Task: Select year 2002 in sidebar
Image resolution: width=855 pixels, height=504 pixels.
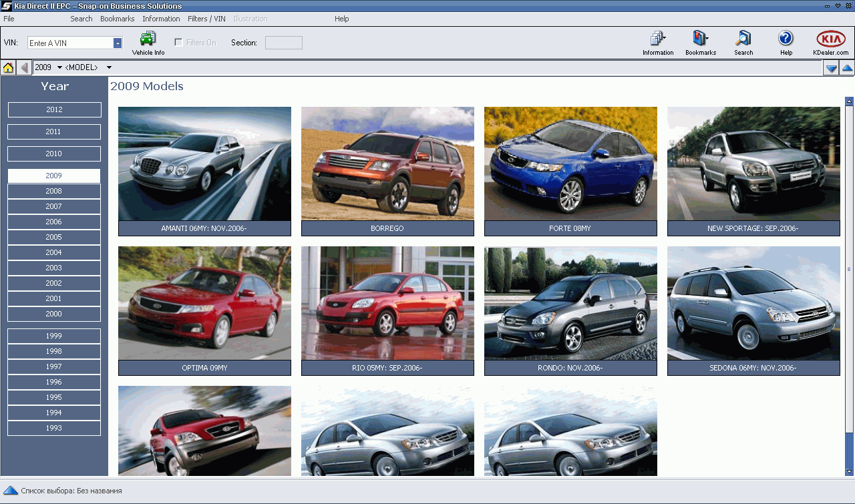Action: [54, 283]
